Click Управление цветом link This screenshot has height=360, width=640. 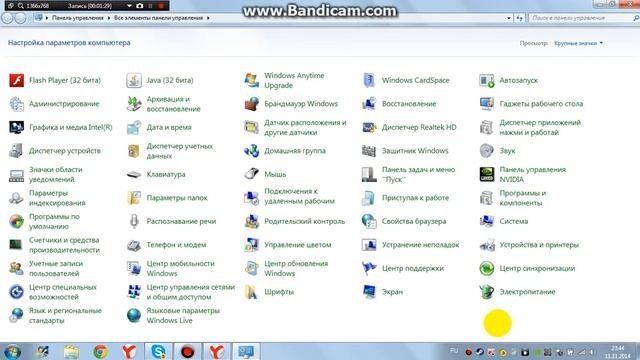tap(298, 245)
